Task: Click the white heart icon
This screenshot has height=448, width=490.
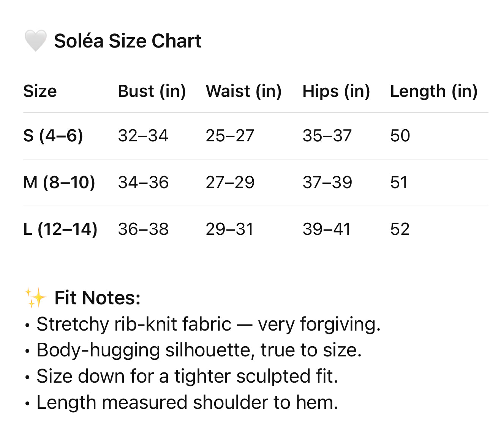Action: (35, 41)
